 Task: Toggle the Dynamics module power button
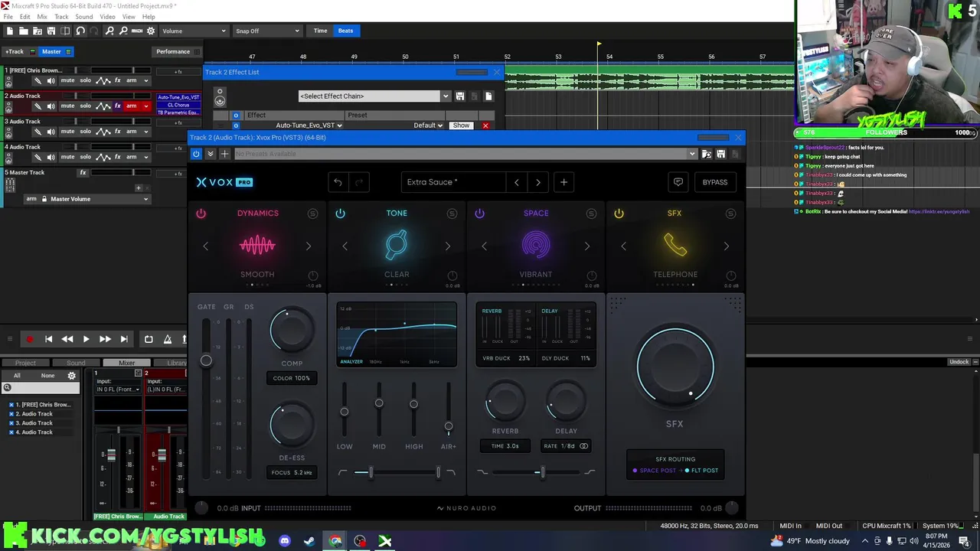[201, 214]
